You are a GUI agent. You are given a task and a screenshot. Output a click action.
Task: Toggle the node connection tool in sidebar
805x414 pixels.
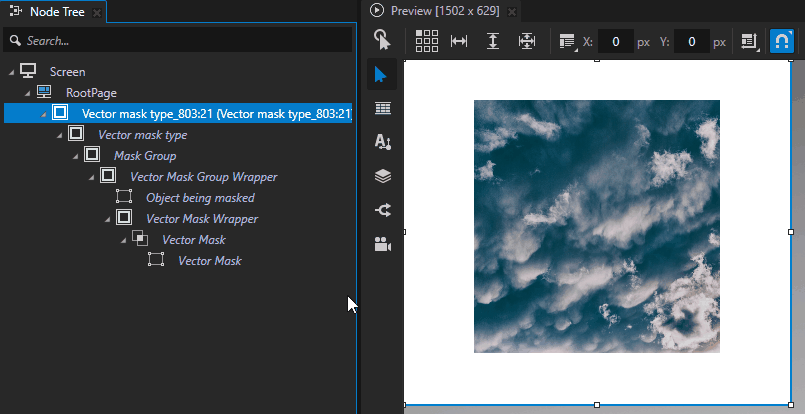382,210
